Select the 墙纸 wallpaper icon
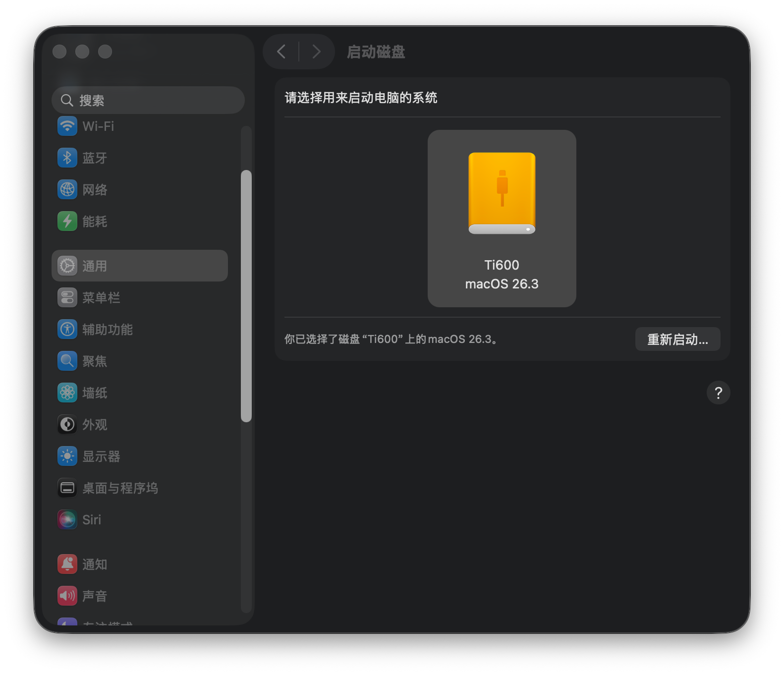The image size is (784, 675). click(x=67, y=393)
